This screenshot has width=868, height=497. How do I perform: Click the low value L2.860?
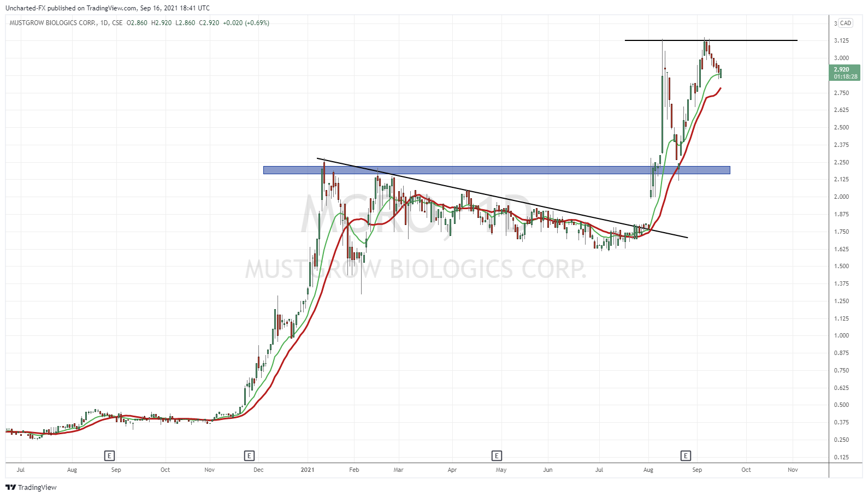point(185,23)
